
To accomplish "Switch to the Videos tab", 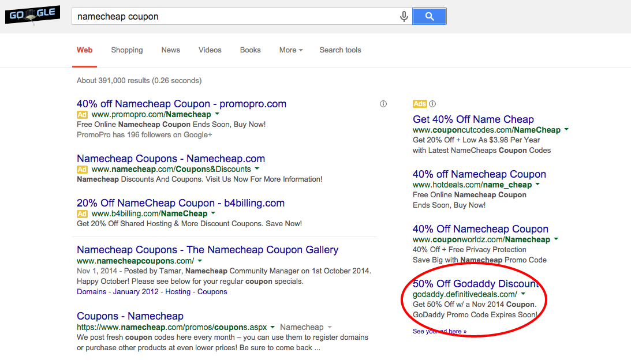I will [210, 50].
